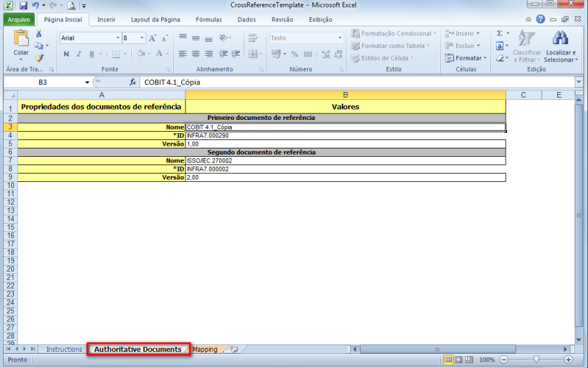
Task: Click the insert new worksheet icon
Action: pos(234,349)
